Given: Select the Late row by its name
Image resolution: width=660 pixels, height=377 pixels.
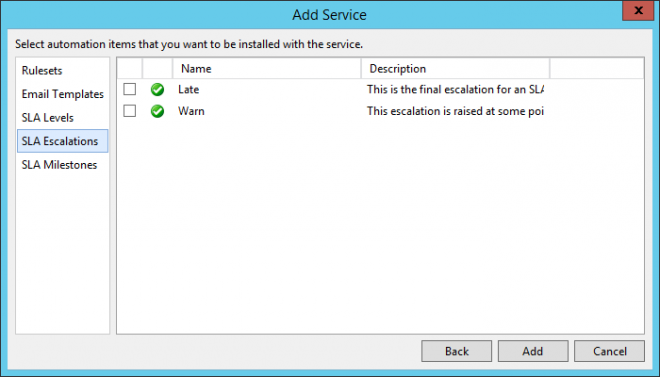Looking at the screenshot, I should (x=189, y=89).
